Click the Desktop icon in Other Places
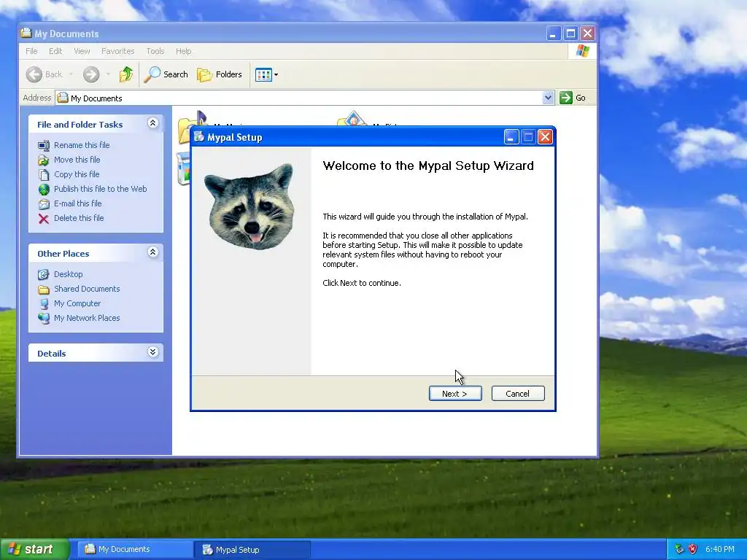 point(43,274)
